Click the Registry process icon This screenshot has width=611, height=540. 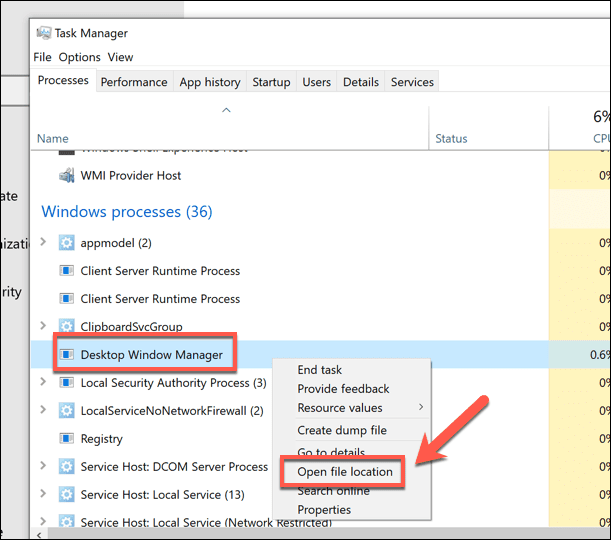[x=67, y=438]
